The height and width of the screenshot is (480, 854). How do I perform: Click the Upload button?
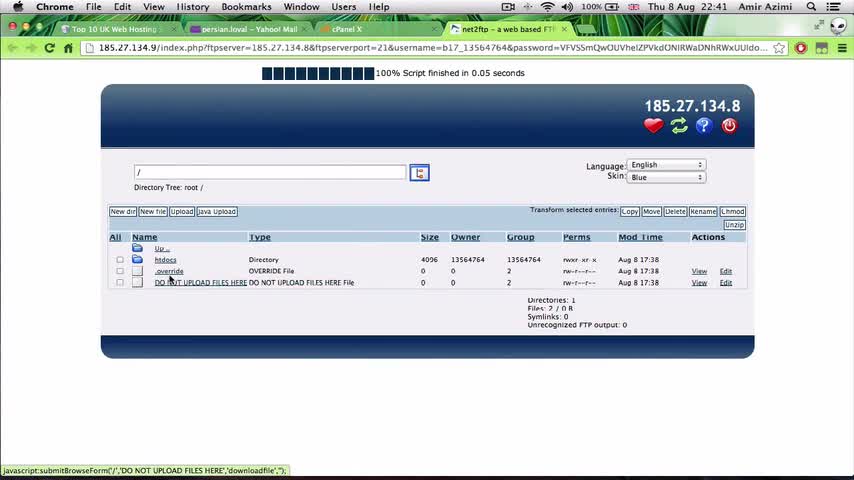[182, 211]
